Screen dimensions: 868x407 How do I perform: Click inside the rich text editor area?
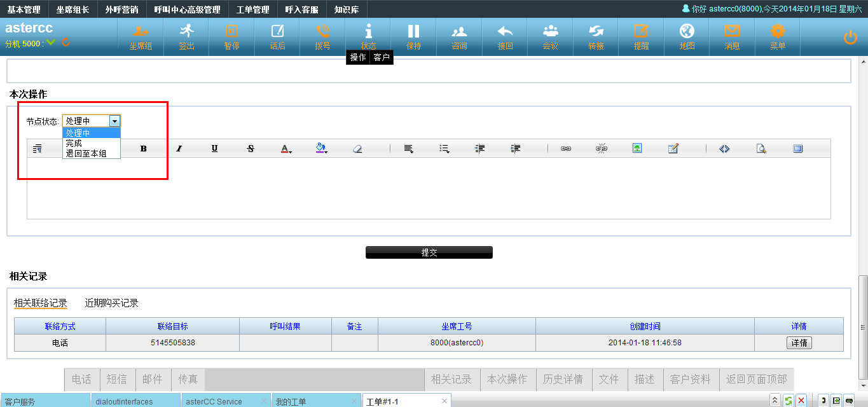point(429,188)
